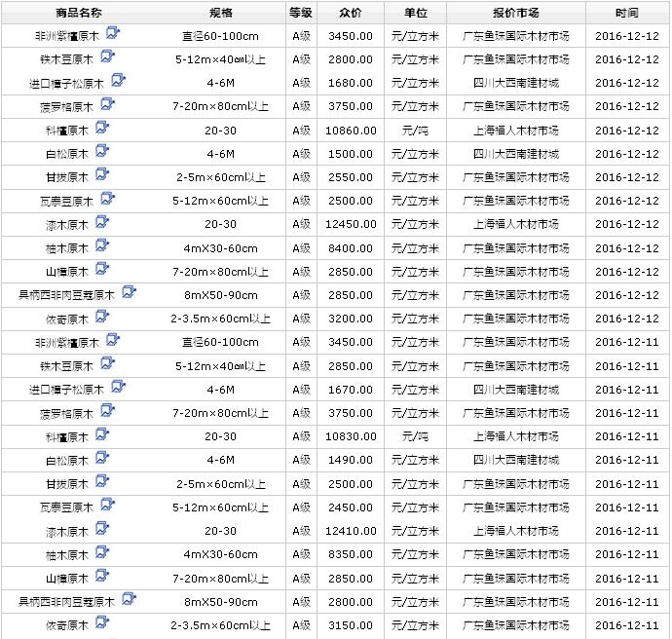
Task: Click chart icon beside 白松原木 priced 1500.00
Action: [x=102, y=152]
